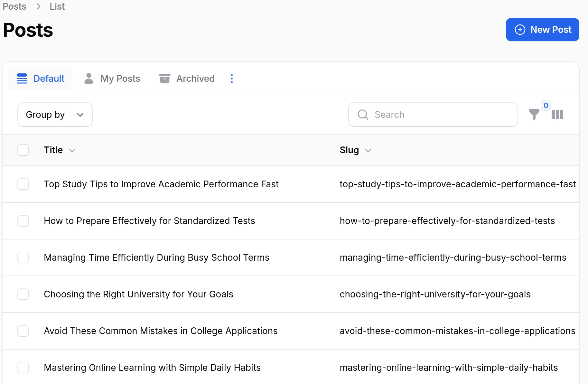This screenshot has width=588, height=384.
Task: Select the Standardized Tests row checkbox
Action: point(23,221)
